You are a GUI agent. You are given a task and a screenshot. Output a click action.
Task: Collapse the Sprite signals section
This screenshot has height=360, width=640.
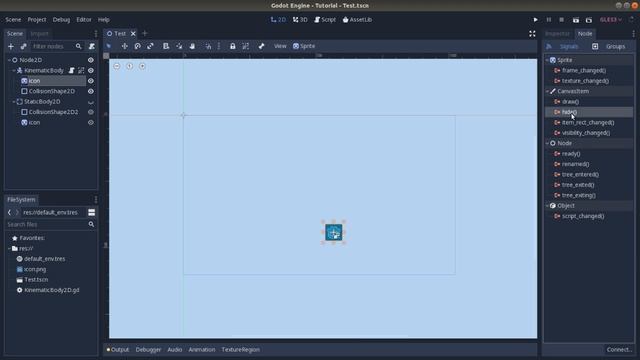(547, 60)
